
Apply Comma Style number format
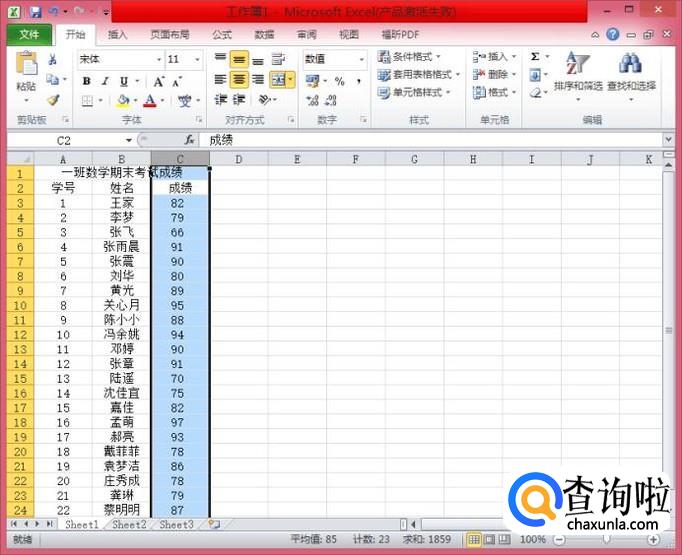coord(359,81)
